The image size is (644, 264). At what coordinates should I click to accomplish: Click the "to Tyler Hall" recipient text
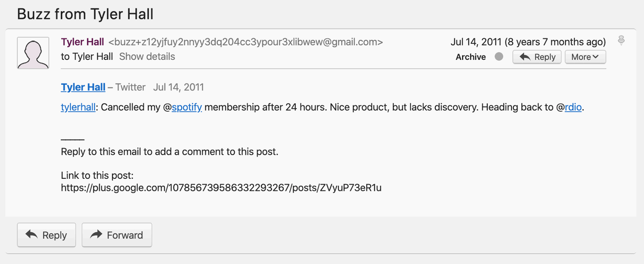[x=87, y=57]
